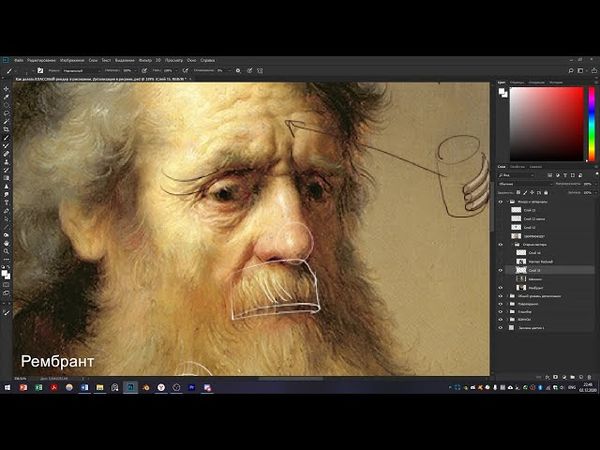Open the layer blend mode dropdown

(524, 184)
